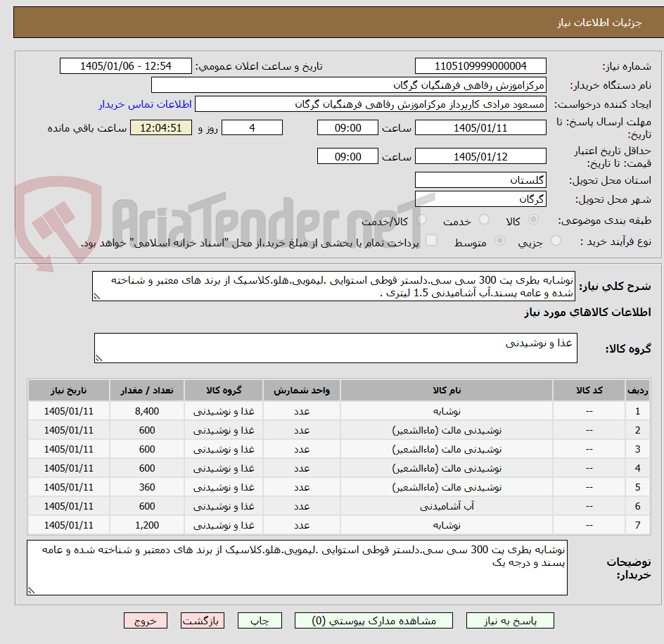Click عدد unit cell in row 1
This screenshot has height=644, width=664.
302,412
